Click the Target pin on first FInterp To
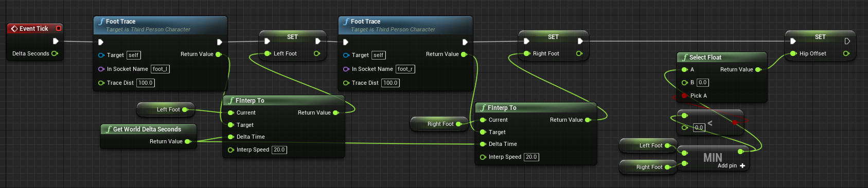Image resolution: width=868 pixels, height=188 pixels. 231,125
